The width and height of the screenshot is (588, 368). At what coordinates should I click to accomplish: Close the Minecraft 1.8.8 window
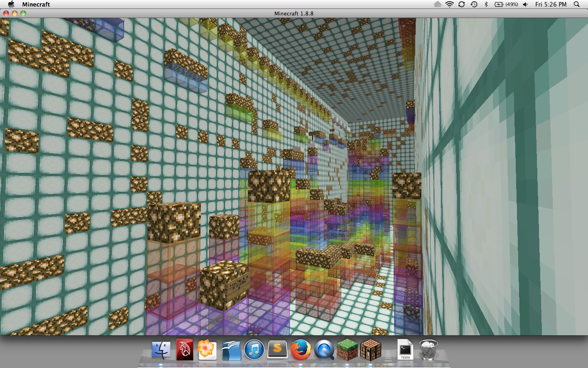click(6, 13)
